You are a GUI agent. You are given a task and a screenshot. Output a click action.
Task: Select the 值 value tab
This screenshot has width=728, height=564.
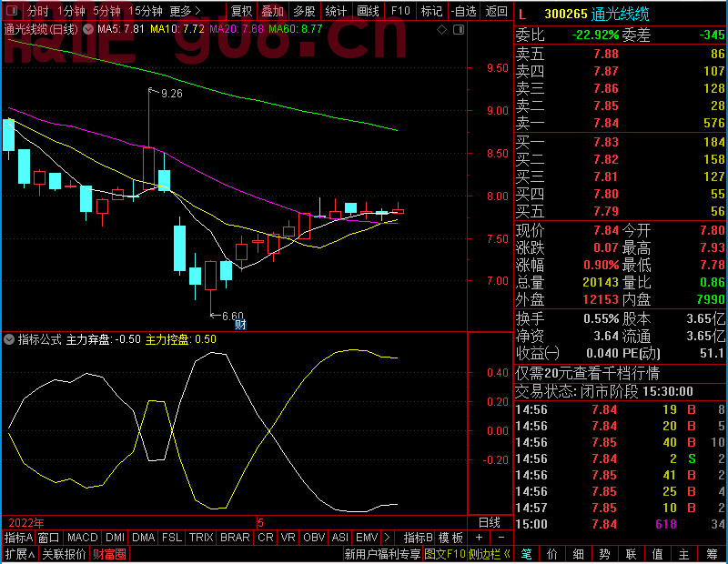657,554
